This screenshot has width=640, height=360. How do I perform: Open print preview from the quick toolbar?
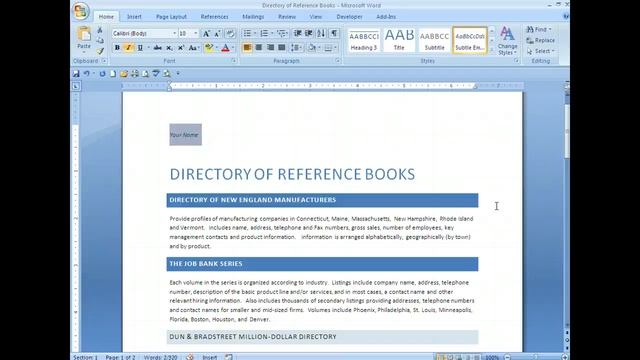(145, 74)
